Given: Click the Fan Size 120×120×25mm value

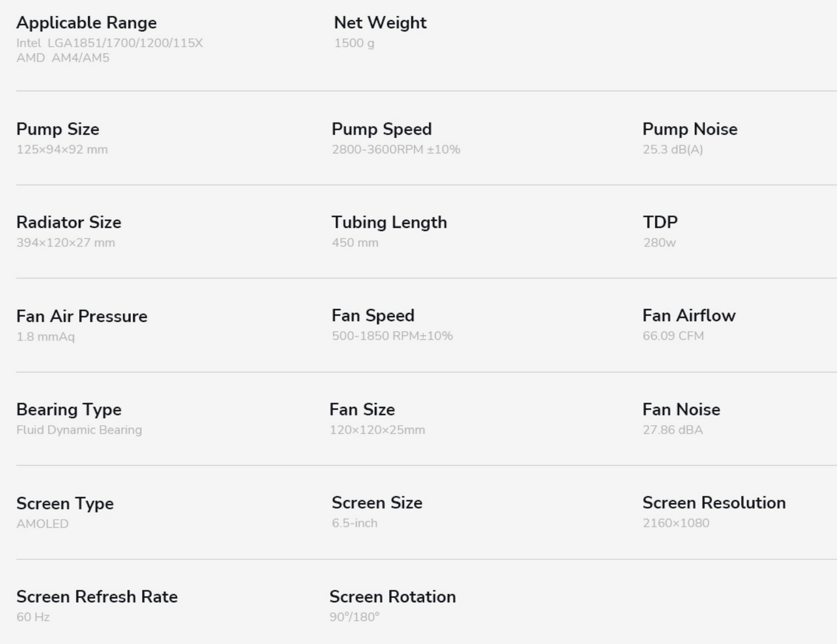Looking at the screenshot, I should [x=377, y=430].
